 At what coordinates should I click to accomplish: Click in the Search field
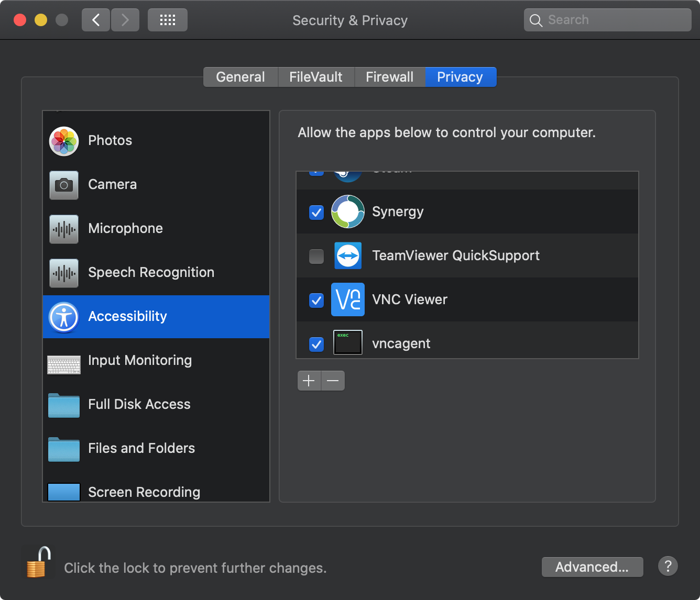(608, 20)
